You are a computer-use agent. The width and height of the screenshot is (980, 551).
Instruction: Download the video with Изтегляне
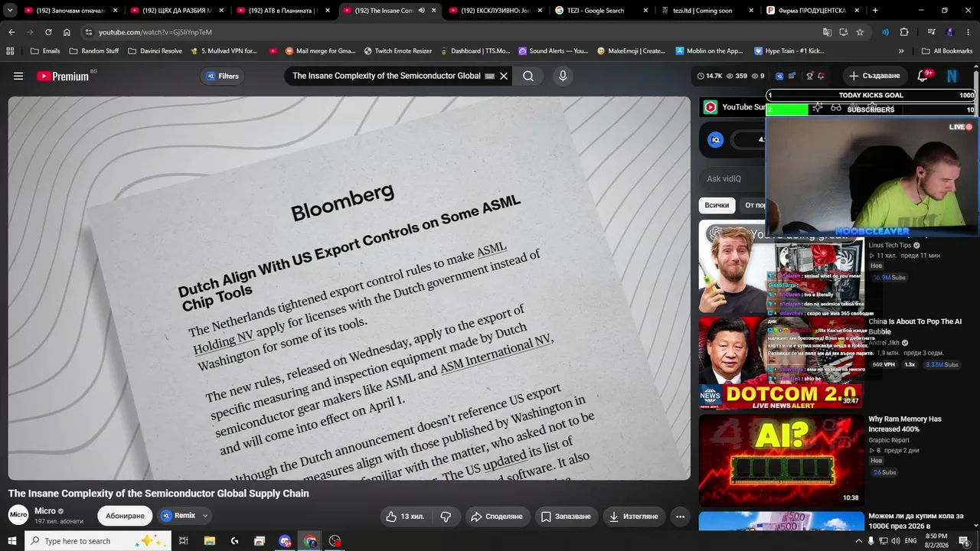click(x=634, y=517)
